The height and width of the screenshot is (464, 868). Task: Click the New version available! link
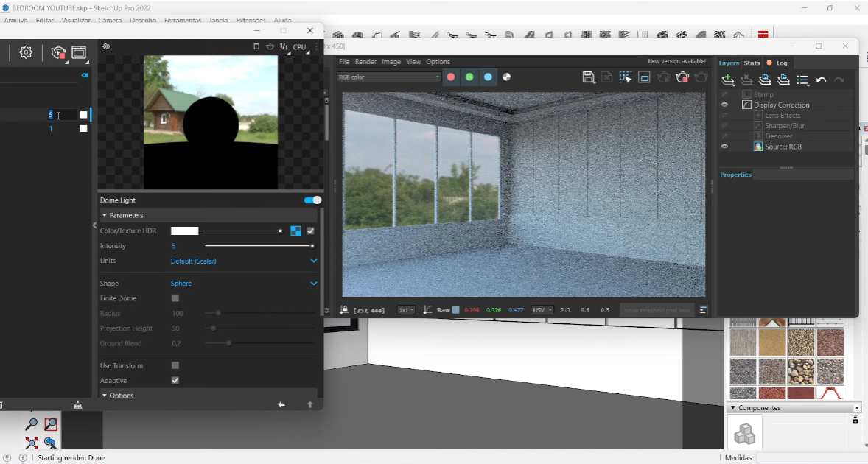[x=676, y=61]
